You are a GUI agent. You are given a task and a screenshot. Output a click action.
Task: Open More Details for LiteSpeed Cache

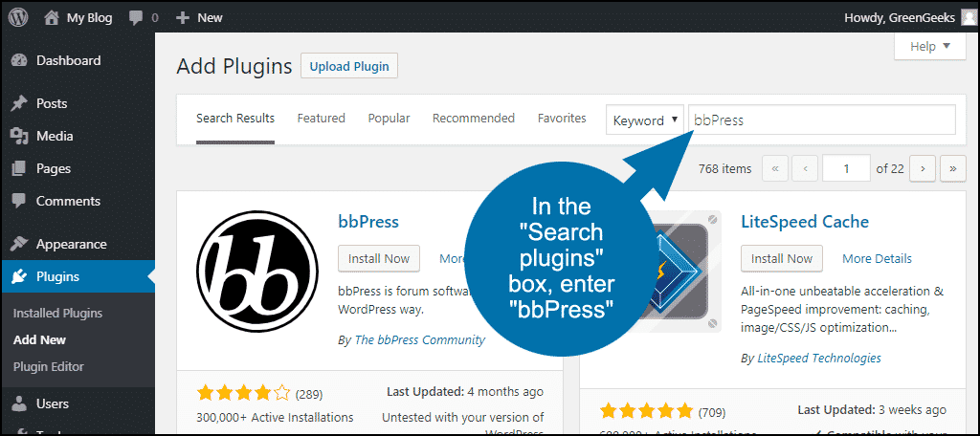coord(877,258)
